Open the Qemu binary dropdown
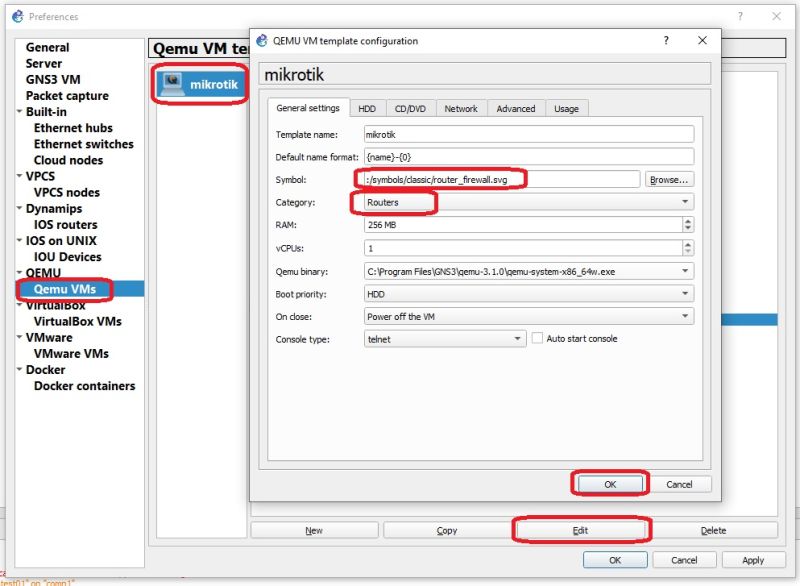This screenshot has height=586, width=800. [529, 271]
